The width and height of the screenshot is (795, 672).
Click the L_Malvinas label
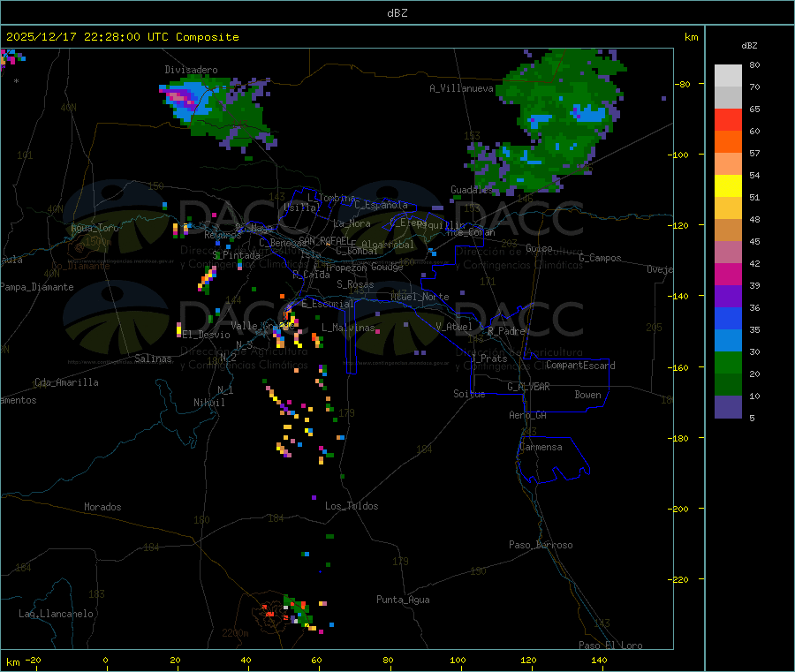[348, 328]
